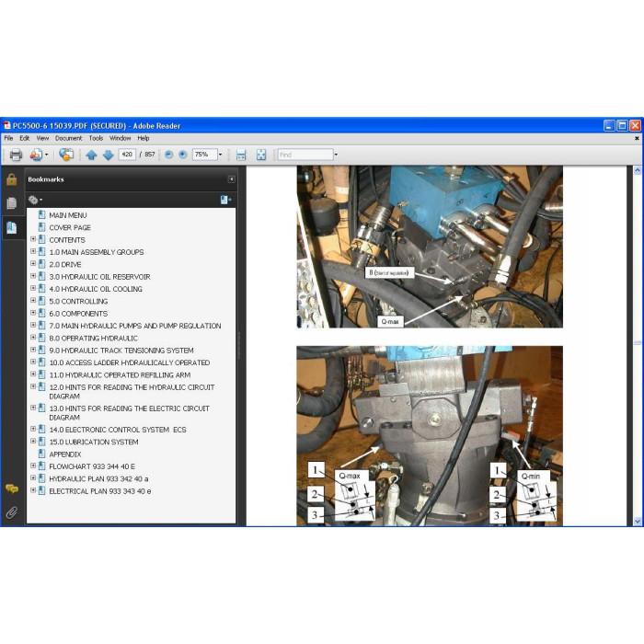Click the Adobe Reader title bar icon
The image size is (644, 644).
(x=6, y=126)
